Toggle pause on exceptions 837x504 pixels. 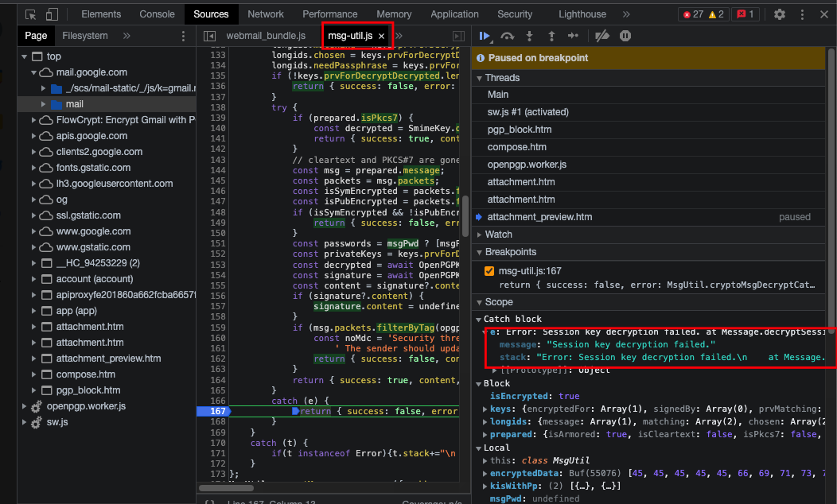[x=625, y=36]
